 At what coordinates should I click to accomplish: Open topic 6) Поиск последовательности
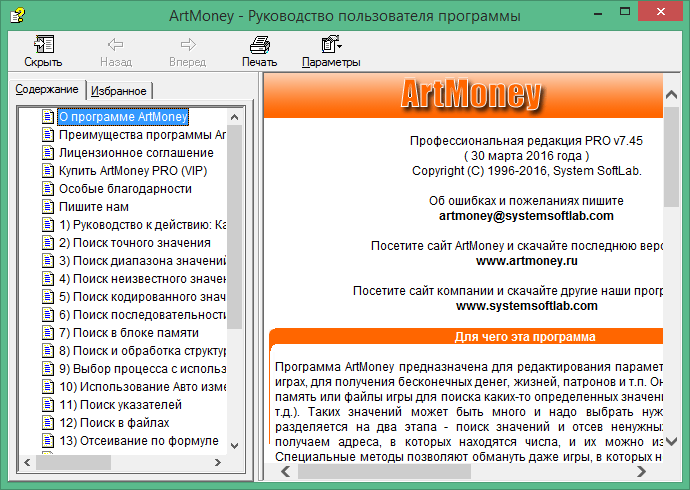click(142, 315)
